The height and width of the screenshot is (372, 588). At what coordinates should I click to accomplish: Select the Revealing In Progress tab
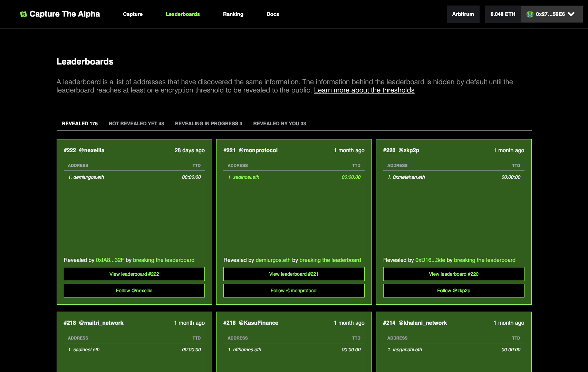(208, 124)
